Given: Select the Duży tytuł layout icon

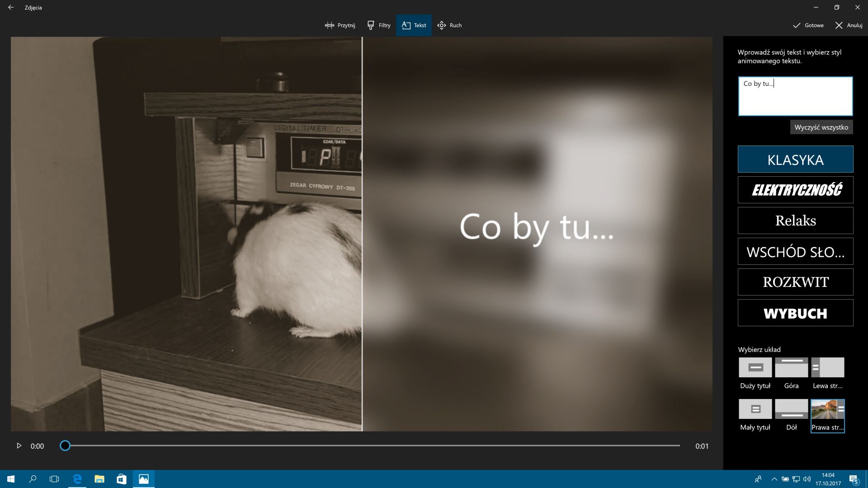Looking at the screenshot, I should coord(755,367).
